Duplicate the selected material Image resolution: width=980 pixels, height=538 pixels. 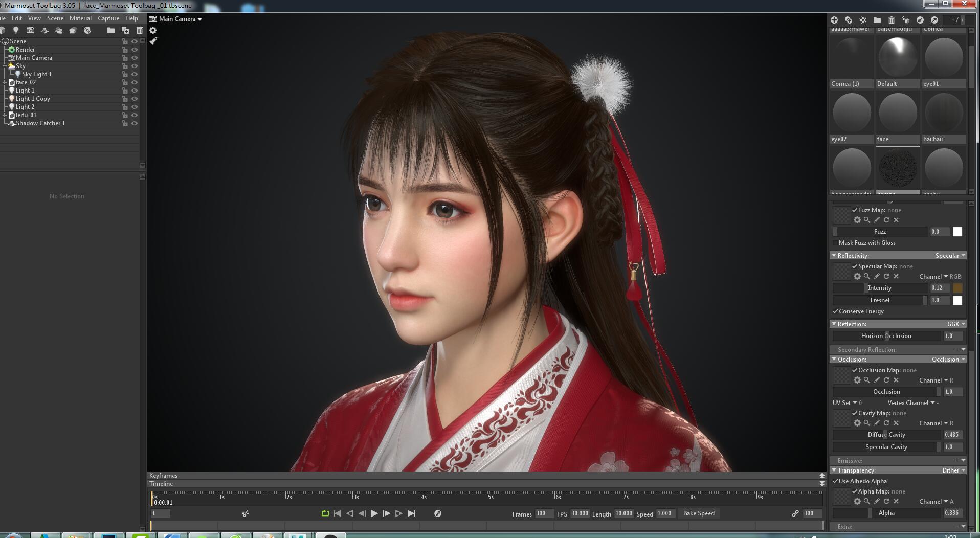pyautogui.click(x=849, y=20)
